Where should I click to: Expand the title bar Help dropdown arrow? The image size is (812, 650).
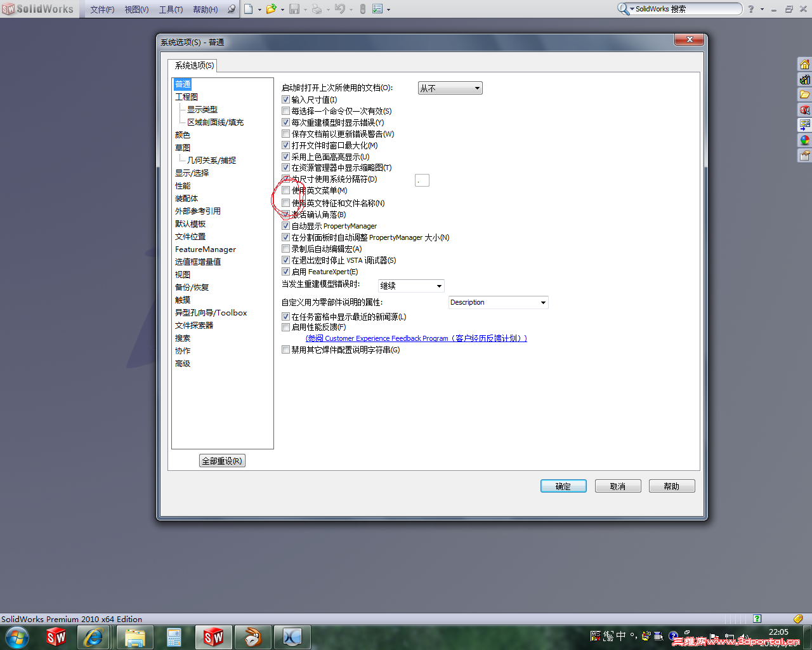[x=762, y=10]
